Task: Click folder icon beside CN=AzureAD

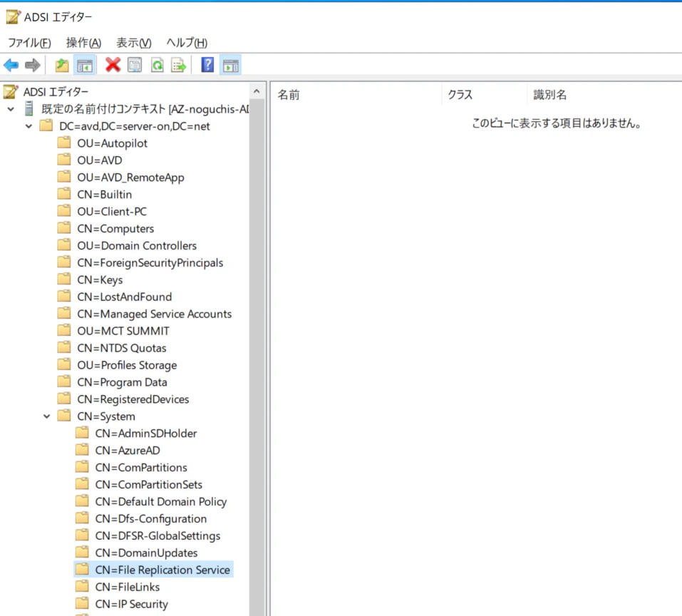Action: (82, 450)
